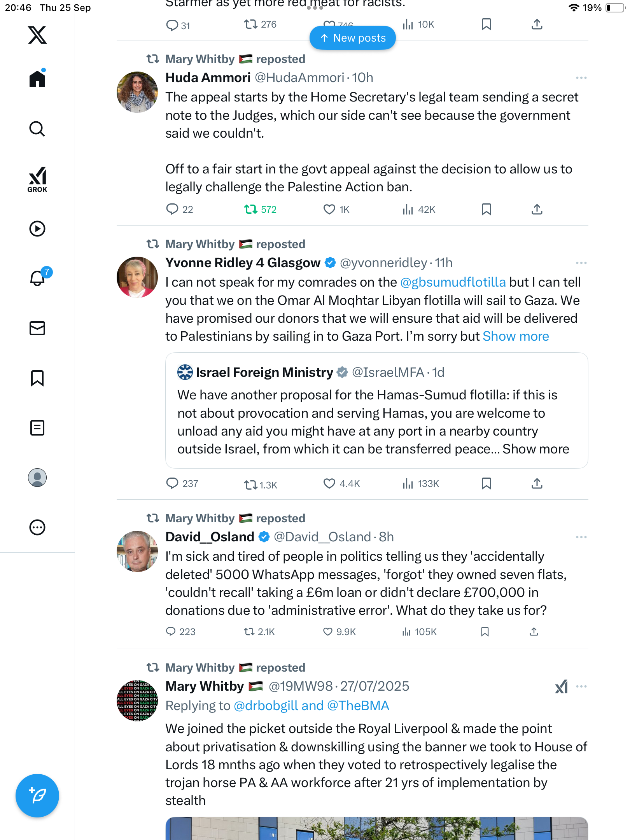
Task: Go to the Home timeline
Action: (x=37, y=79)
